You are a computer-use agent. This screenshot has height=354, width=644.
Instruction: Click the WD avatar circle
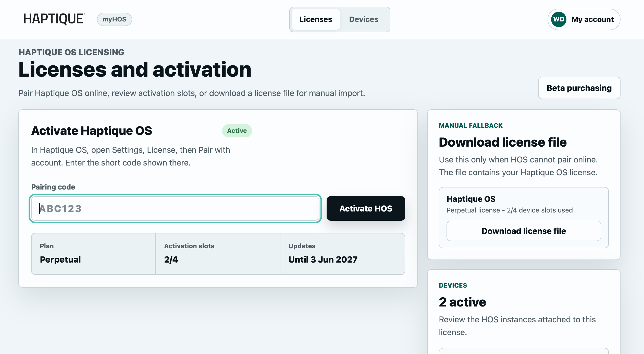coord(559,19)
